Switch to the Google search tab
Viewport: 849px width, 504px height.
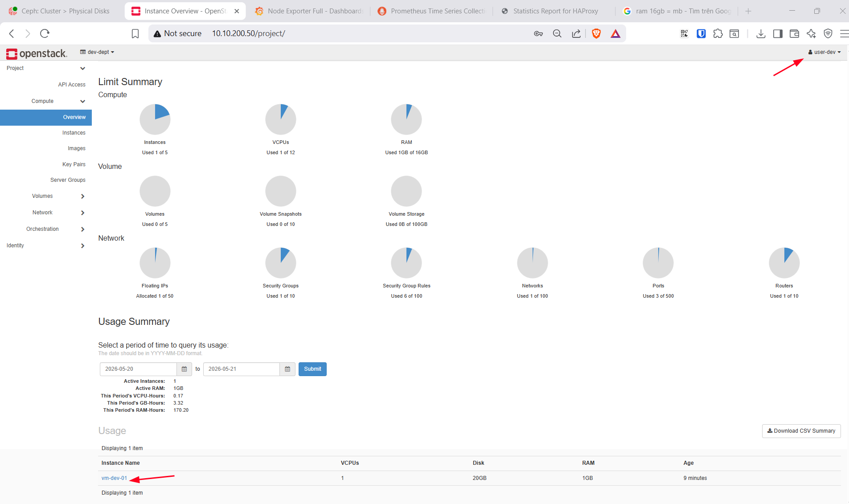pyautogui.click(x=677, y=11)
